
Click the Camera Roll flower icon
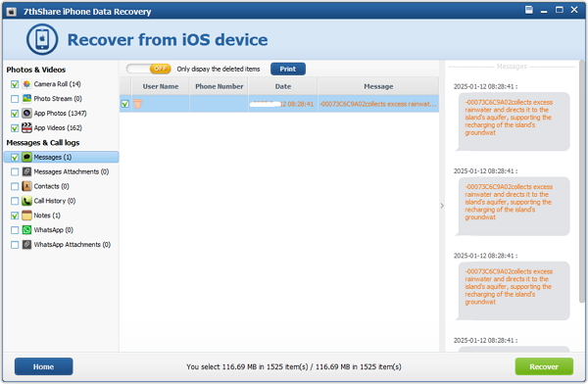click(x=26, y=84)
